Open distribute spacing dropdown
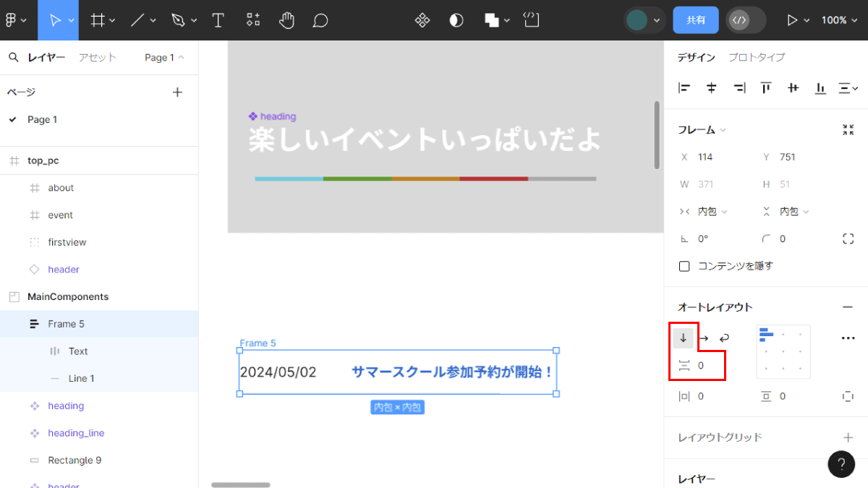 [x=848, y=88]
